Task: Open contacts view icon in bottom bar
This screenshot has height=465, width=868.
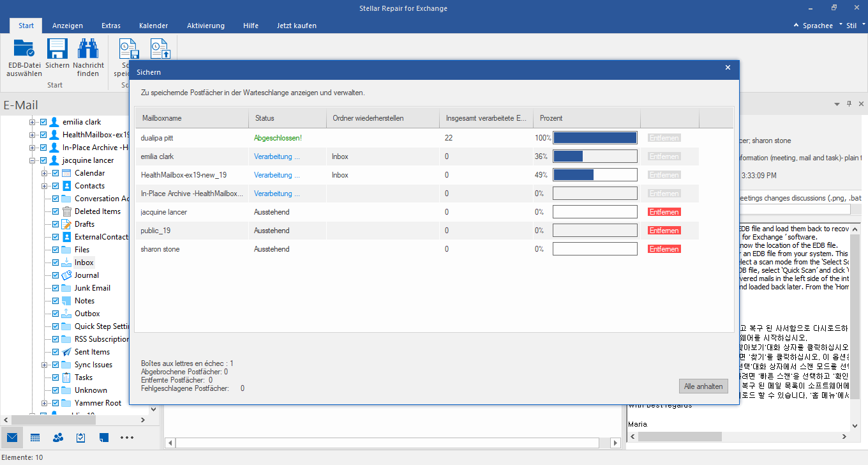Action: tap(58, 438)
